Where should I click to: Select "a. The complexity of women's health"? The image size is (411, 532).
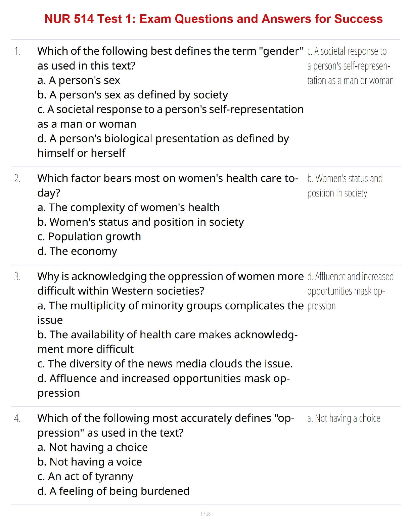(x=128, y=208)
